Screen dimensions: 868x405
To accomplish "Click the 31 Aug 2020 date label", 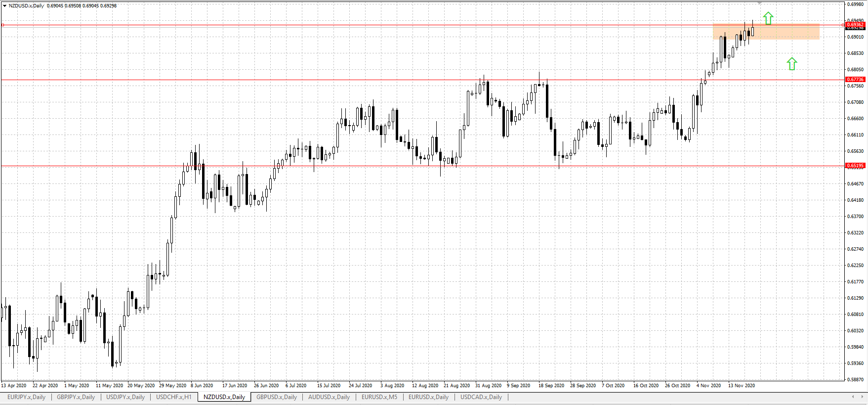I will tap(489, 386).
